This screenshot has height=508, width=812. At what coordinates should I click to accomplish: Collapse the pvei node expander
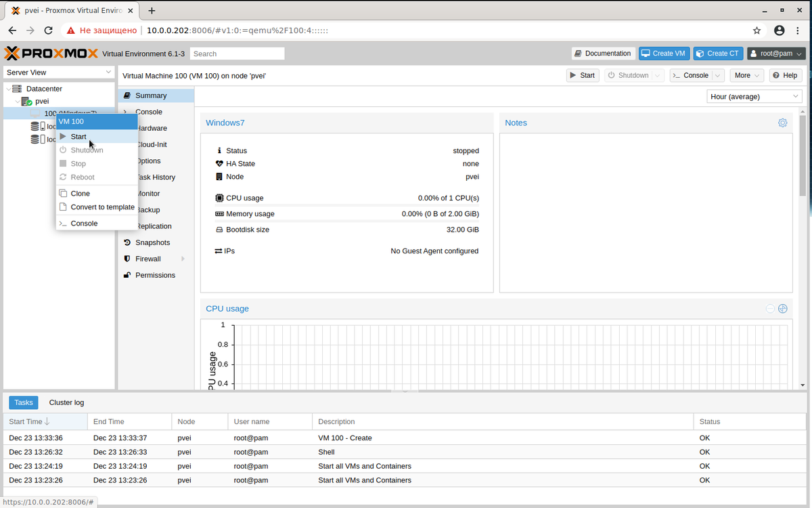point(17,101)
